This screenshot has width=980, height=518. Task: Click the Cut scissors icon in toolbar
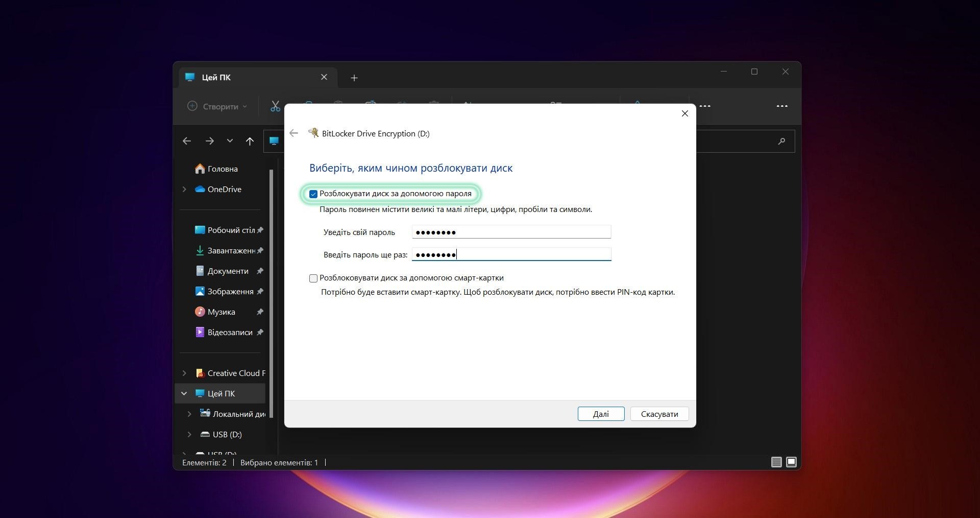pos(275,106)
